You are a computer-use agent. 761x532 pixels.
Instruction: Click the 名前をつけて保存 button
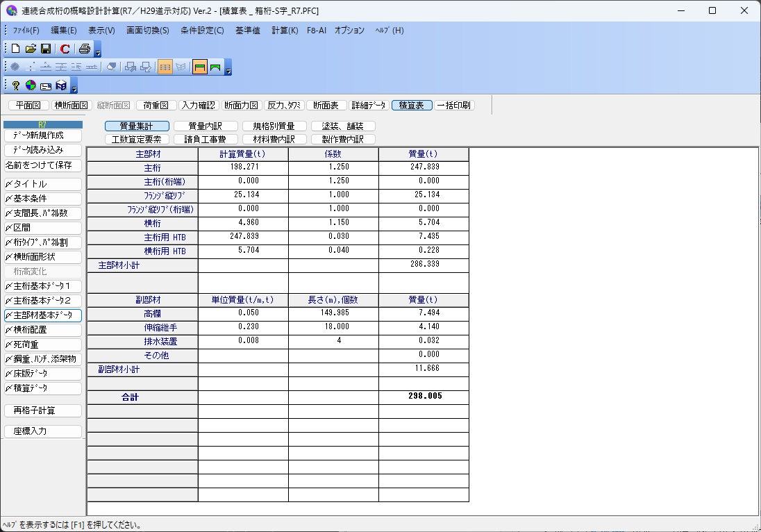coord(43,165)
